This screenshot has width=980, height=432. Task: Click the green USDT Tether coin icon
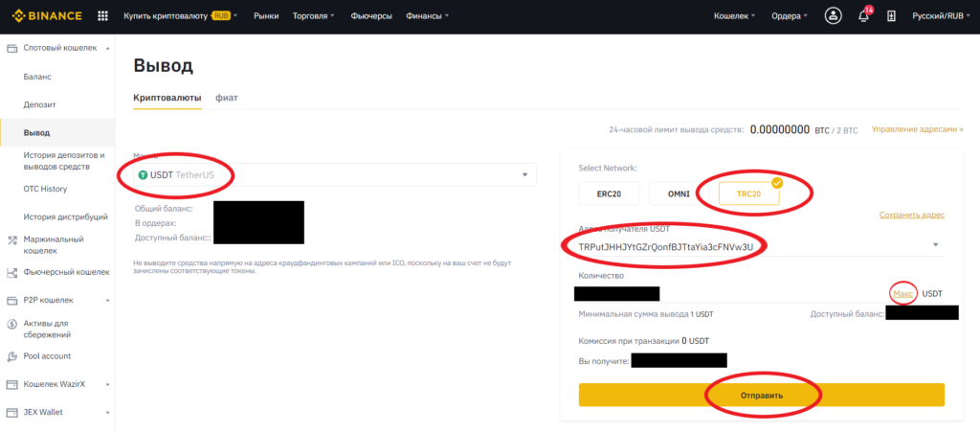143,175
